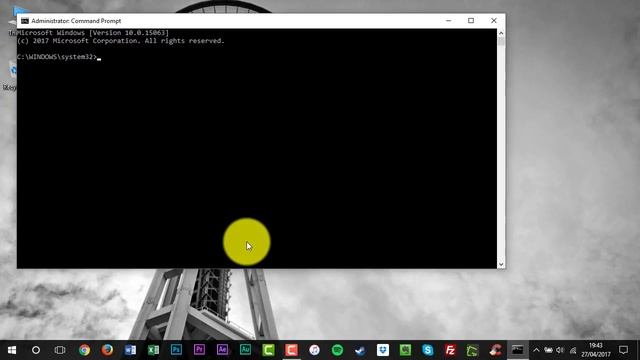Click scrollbar down arrow in Command Prompt
Screen dimensions: 640x360
coord(501,264)
